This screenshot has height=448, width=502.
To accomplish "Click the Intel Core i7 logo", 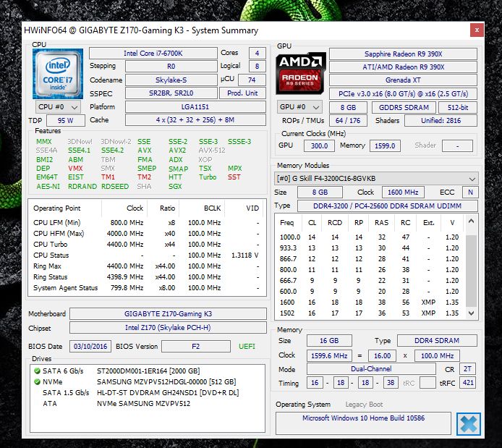I will [58, 74].
